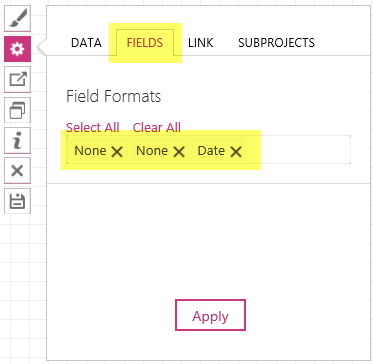This screenshot has height=364, width=374.
Task: Select the FIELDS tab
Action: tap(145, 43)
